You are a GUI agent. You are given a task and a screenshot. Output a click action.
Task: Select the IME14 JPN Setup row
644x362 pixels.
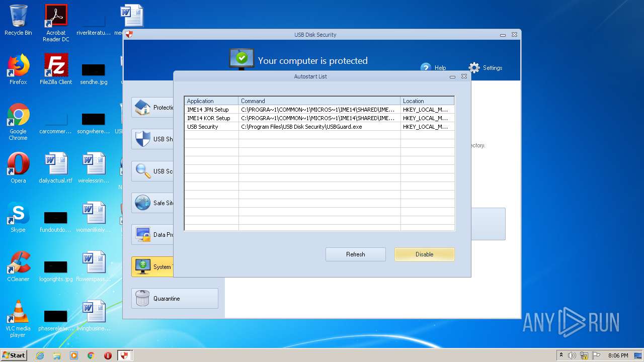[x=319, y=110]
